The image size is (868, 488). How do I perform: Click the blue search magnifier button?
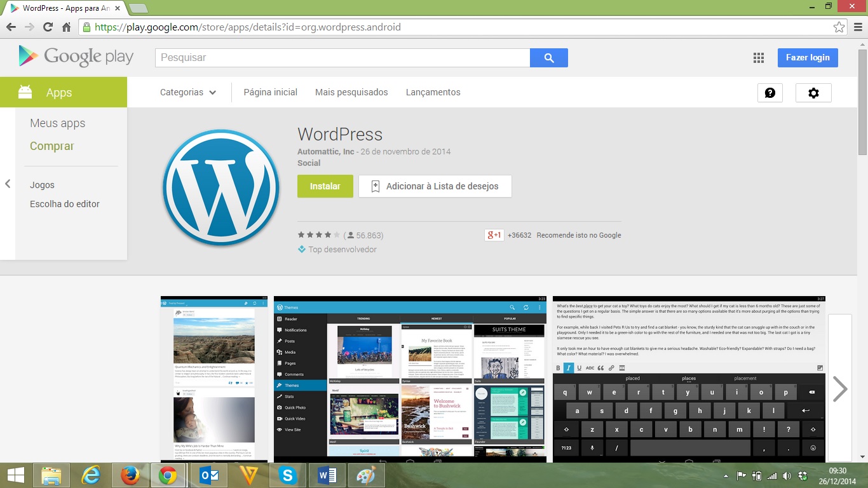(x=549, y=58)
